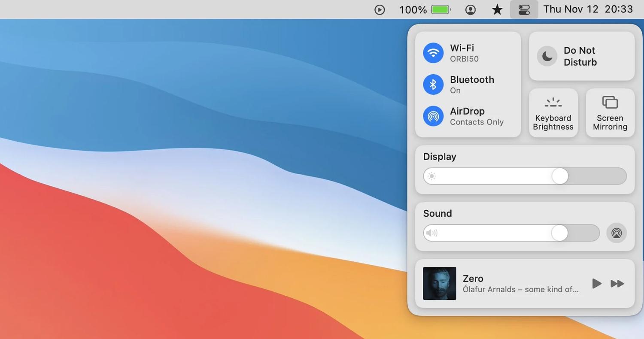Click the battery status icon

441,9
